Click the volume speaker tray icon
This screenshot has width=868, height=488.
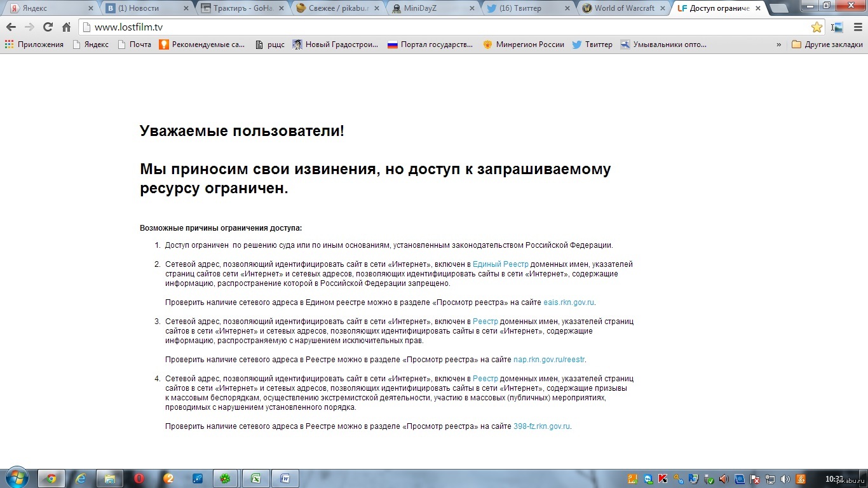(723, 479)
